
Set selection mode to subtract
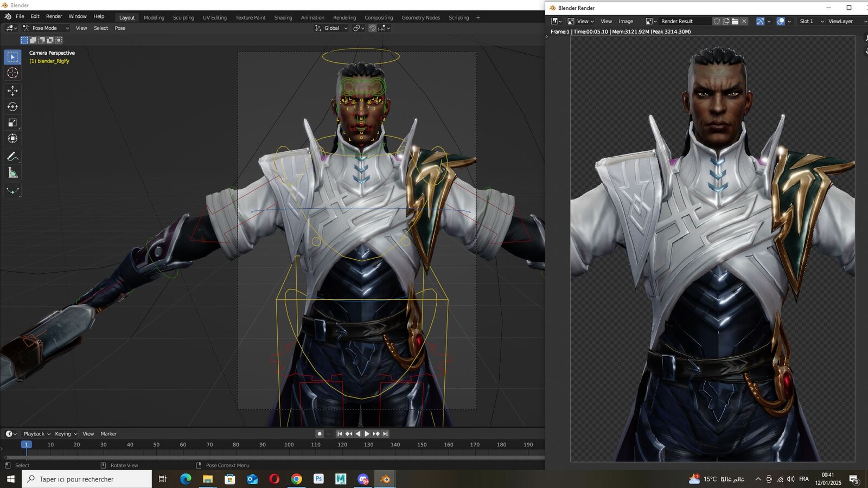point(42,40)
